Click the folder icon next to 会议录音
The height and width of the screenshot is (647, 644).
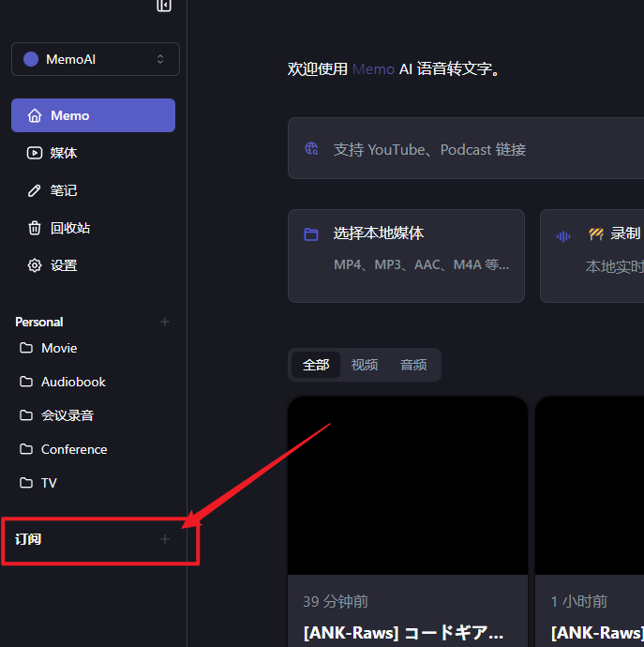[x=26, y=415]
